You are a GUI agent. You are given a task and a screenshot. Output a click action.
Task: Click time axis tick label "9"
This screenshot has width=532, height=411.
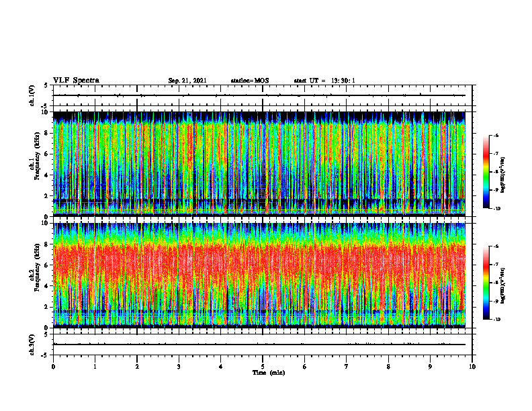(430, 367)
